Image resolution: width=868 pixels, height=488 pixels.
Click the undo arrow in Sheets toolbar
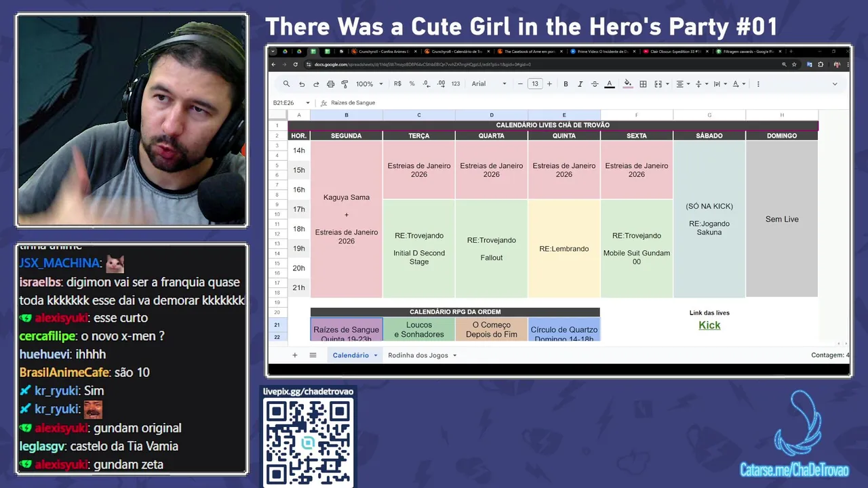(x=302, y=84)
